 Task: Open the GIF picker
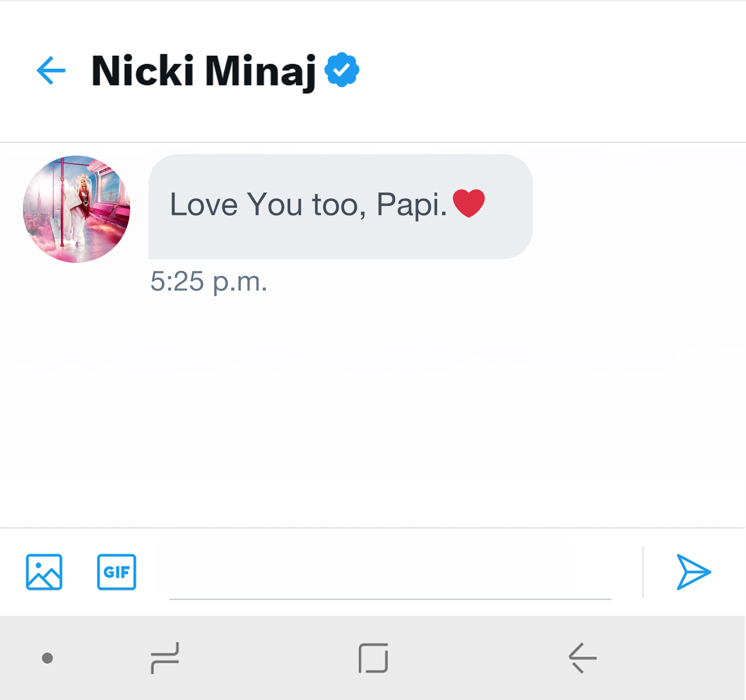click(x=116, y=572)
